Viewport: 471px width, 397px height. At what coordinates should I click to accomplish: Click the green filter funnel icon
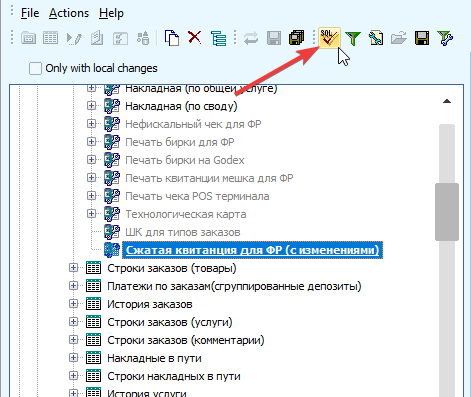coord(353,38)
